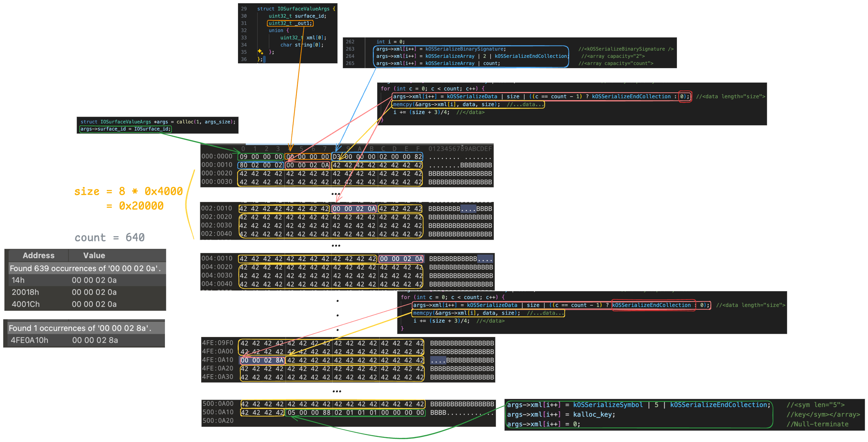
Task: Click the 'Found 639 occurrences' summary row
Action: [x=85, y=268]
